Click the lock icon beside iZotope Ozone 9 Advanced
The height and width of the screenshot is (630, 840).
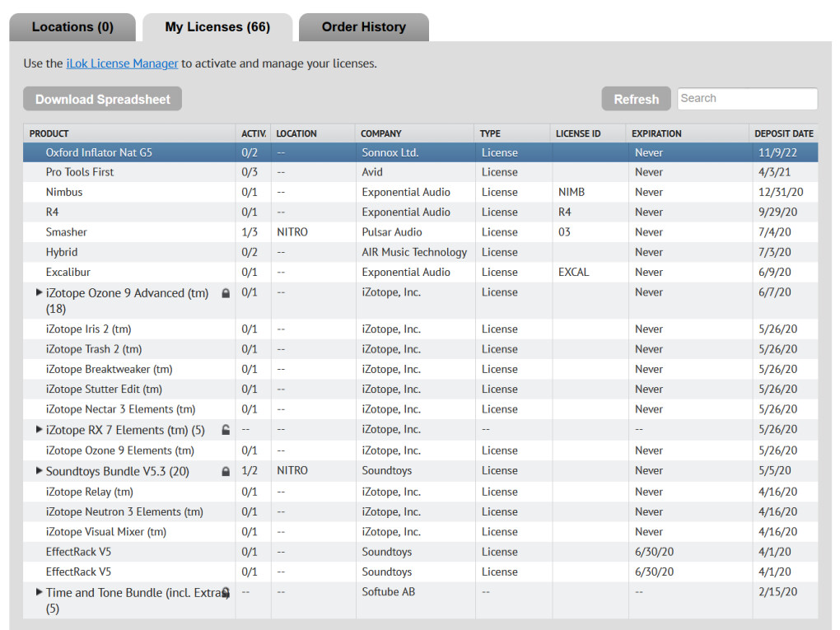(226, 293)
